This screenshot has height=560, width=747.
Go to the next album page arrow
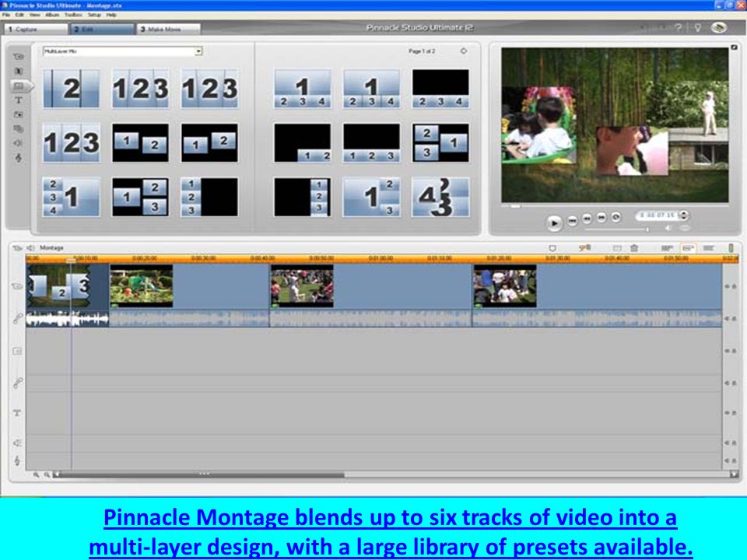[464, 51]
